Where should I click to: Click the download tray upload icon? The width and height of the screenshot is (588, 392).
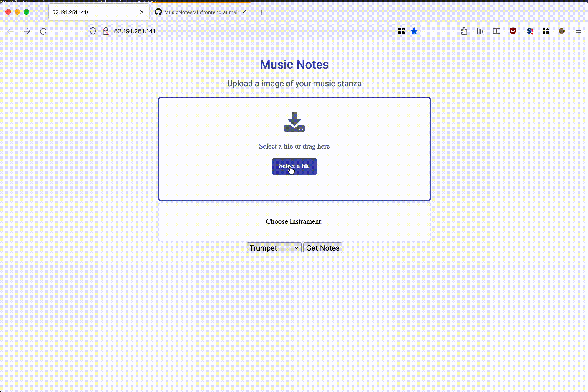click(294, 122)
